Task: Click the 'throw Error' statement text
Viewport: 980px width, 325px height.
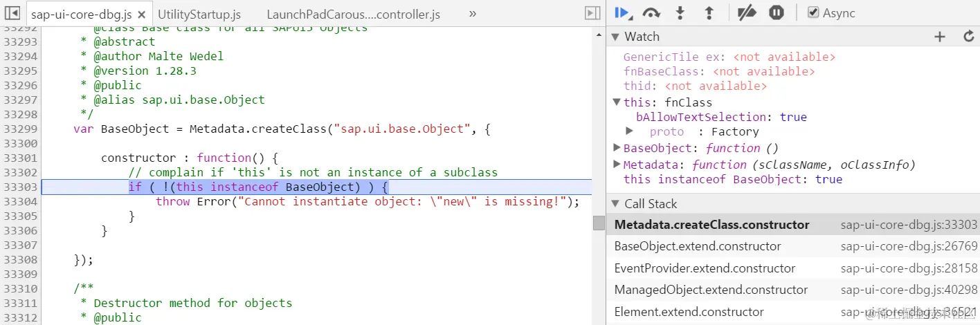Action: pyautogui.click(x=367, y=201)
